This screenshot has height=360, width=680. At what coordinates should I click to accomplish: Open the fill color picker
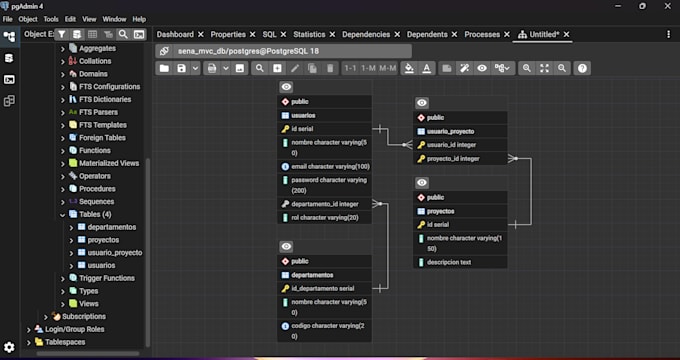click(x=409, y=68)
